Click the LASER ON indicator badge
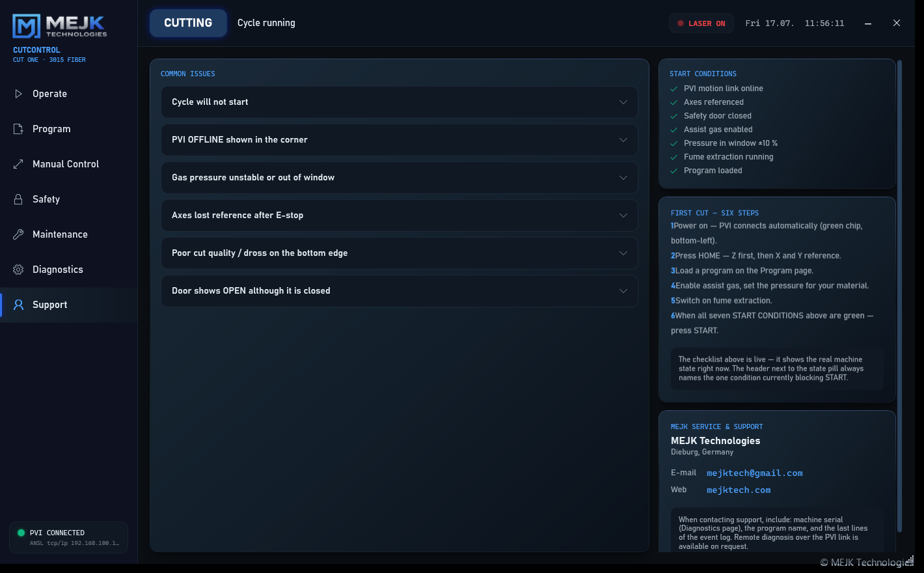This screenshot has height=573, width=924. (x=701, y=23)
